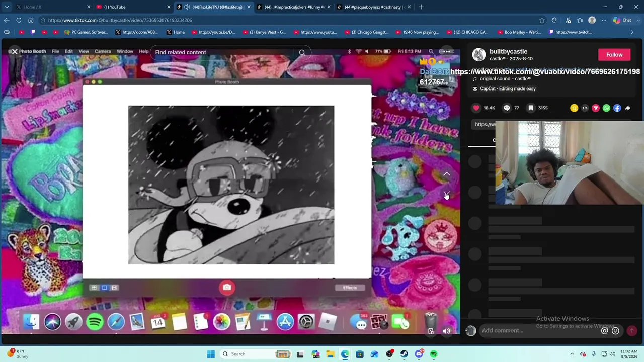Open the clock and date flyout
This screenshot has width=644, height=362.
[x=629, y=354]
